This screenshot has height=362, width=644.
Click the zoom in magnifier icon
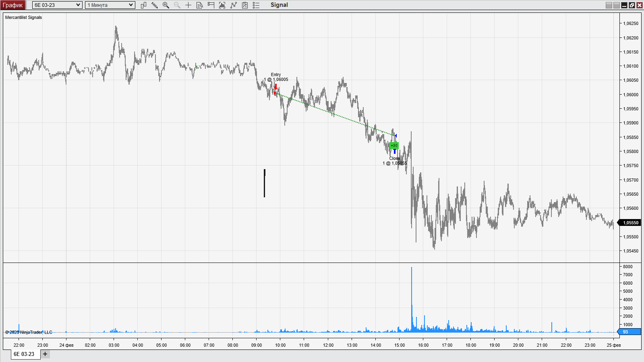166,5
